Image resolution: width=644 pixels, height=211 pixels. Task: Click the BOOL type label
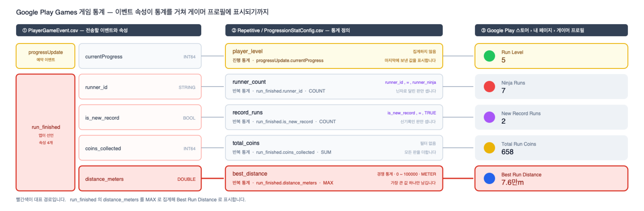tap(189, 118)
